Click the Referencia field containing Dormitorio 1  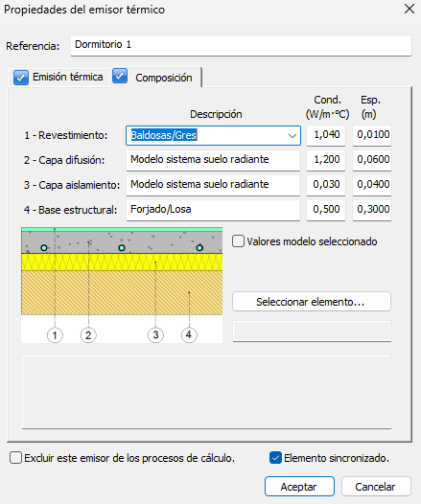tap(241, 46)
